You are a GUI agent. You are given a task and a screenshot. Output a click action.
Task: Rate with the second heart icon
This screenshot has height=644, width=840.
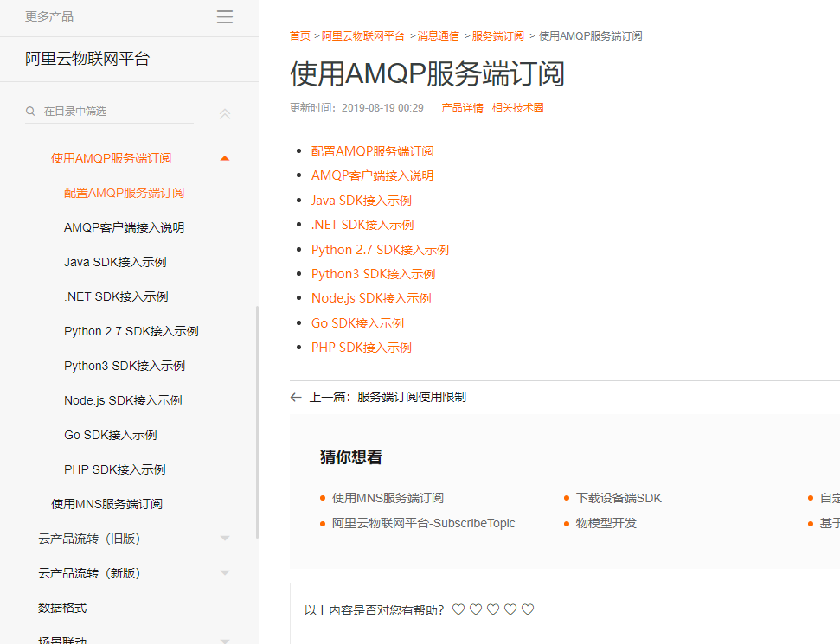point(476,609)
